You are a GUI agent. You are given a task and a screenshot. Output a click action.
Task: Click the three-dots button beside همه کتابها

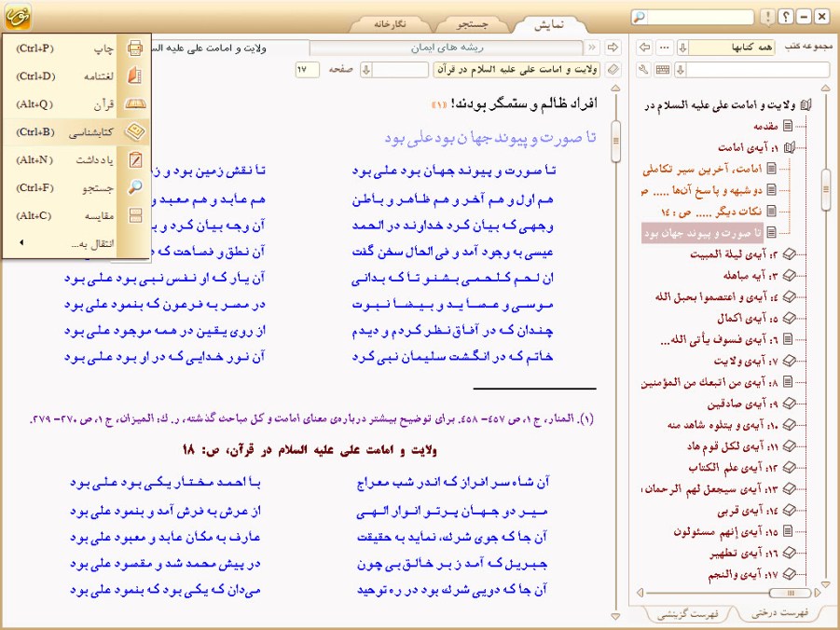coord(665,48)
